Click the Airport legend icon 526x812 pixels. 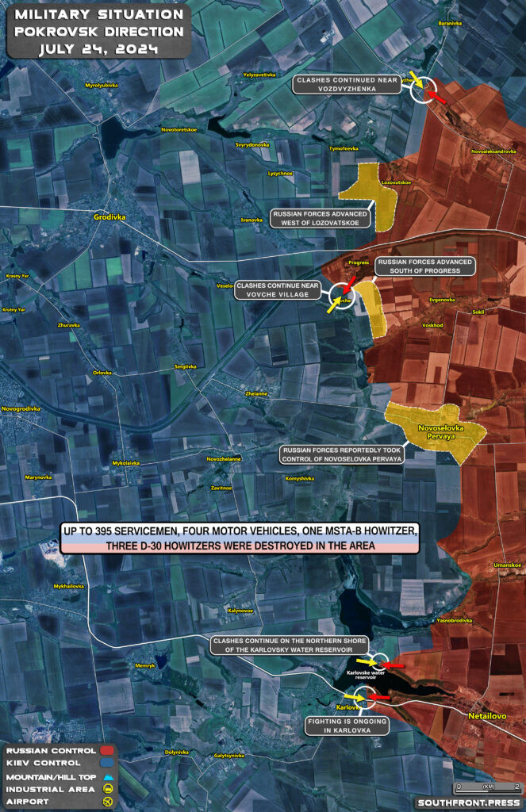pos(108,802)
